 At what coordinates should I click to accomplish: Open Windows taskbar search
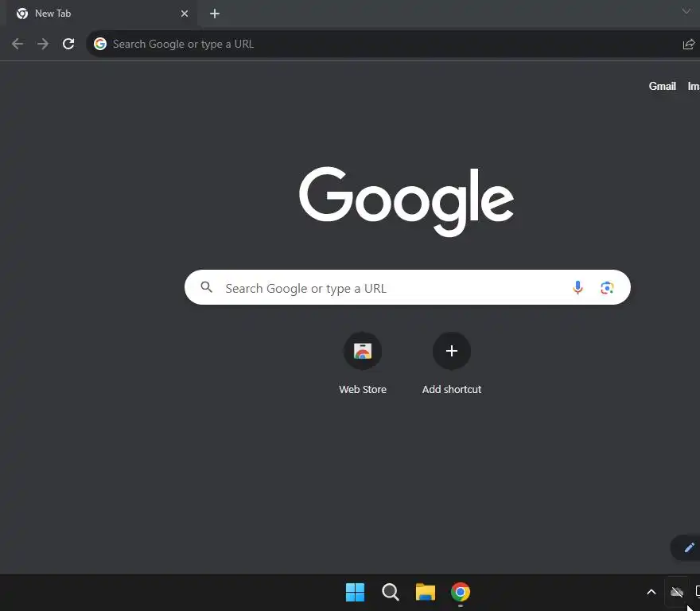391,592
